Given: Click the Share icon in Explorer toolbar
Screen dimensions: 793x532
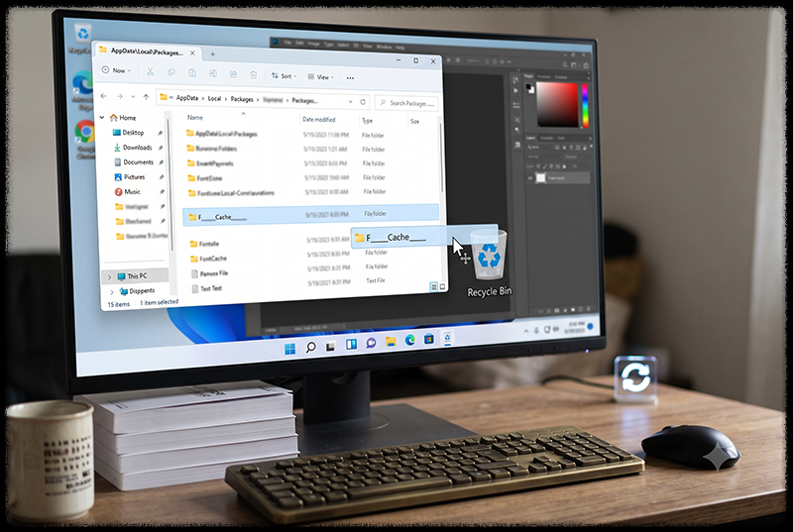Looking at the screenshot, I should [233, 74].
